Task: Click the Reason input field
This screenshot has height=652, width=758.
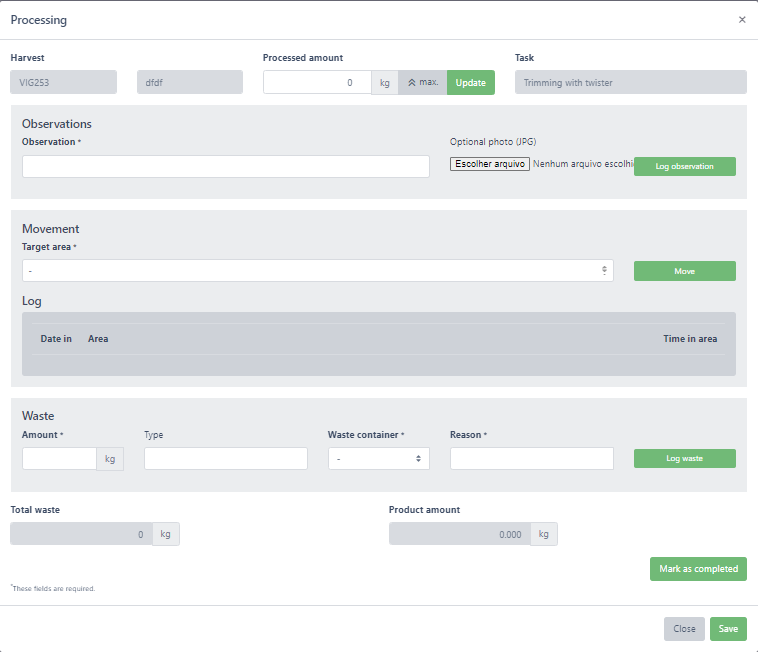Action: pyautogui.click(x=531, y=458)
